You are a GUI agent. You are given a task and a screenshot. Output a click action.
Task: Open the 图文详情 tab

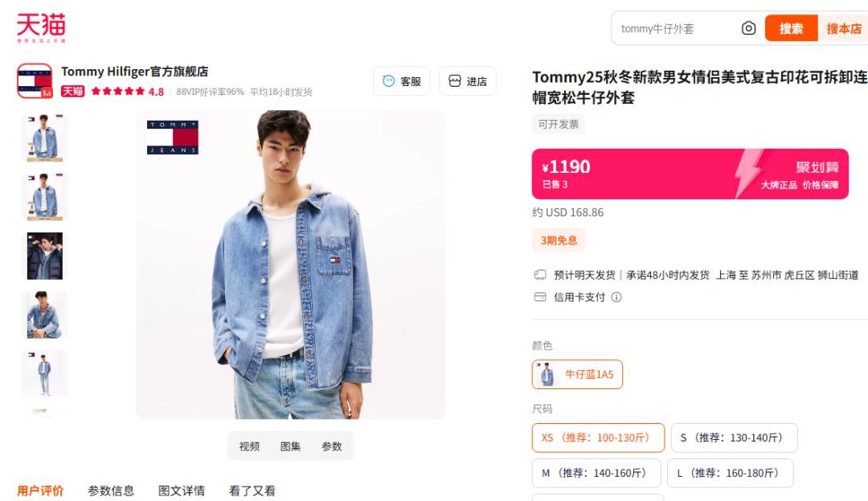pyautogui.click(x=182, y=491)
